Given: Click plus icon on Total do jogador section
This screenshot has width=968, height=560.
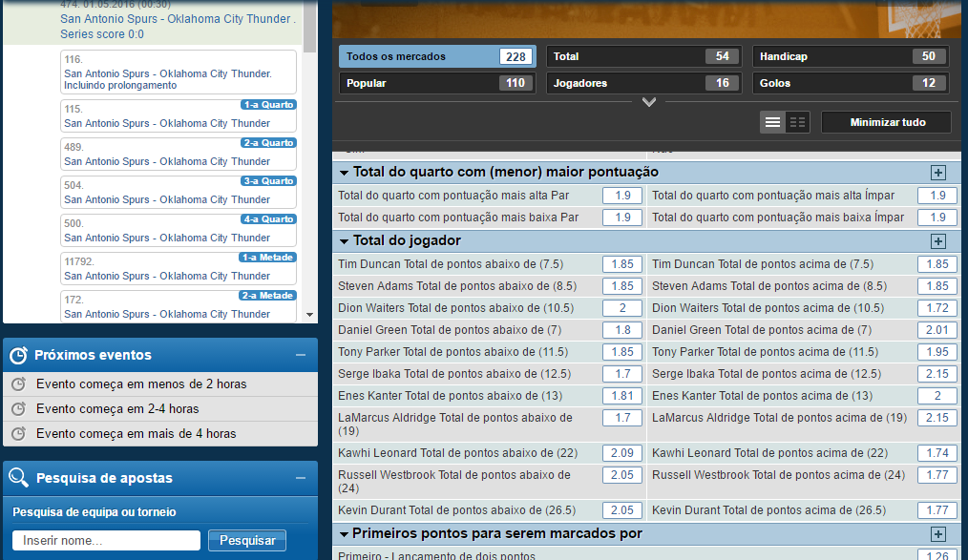Looking at the screenshot, I should pos(937,241).
